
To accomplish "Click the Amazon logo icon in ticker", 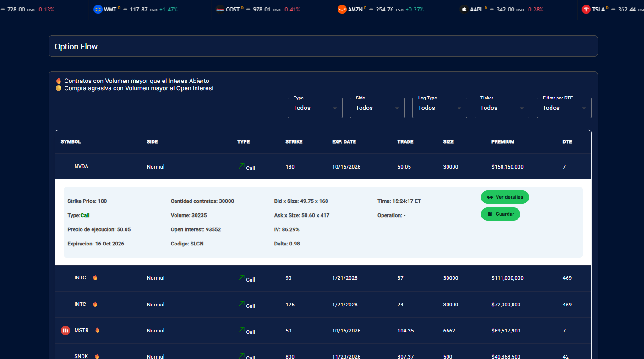I will pos(342,9).
